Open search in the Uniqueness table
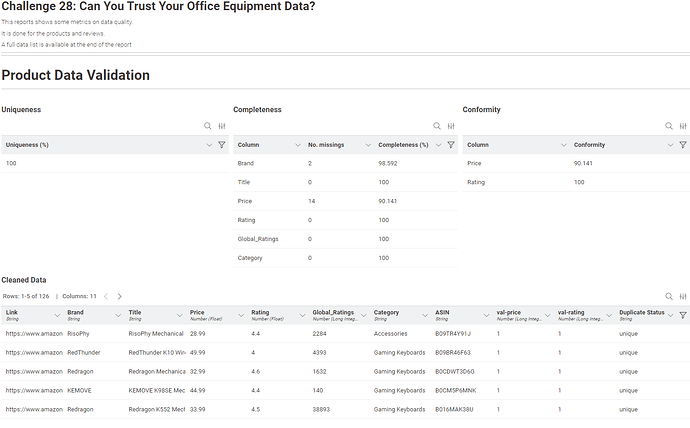Screen dimensions: 690x428 pyautogui.click(x=208, y=127)
